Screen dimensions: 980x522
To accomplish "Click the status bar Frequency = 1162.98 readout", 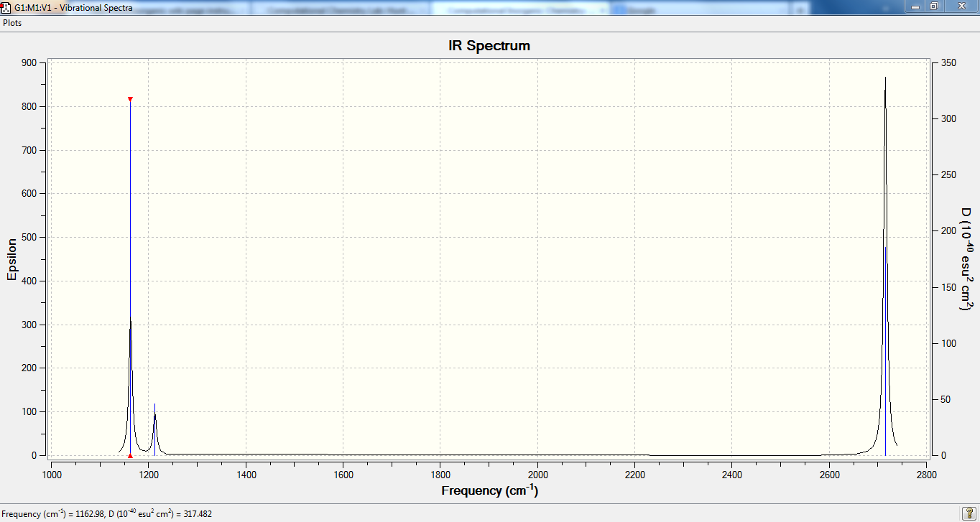I will (x=106, y=514).
